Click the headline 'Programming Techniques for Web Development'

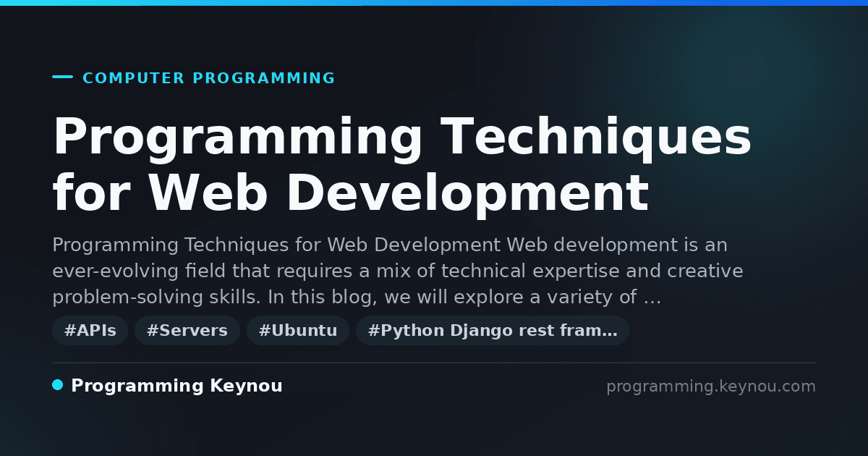[402, 165]
